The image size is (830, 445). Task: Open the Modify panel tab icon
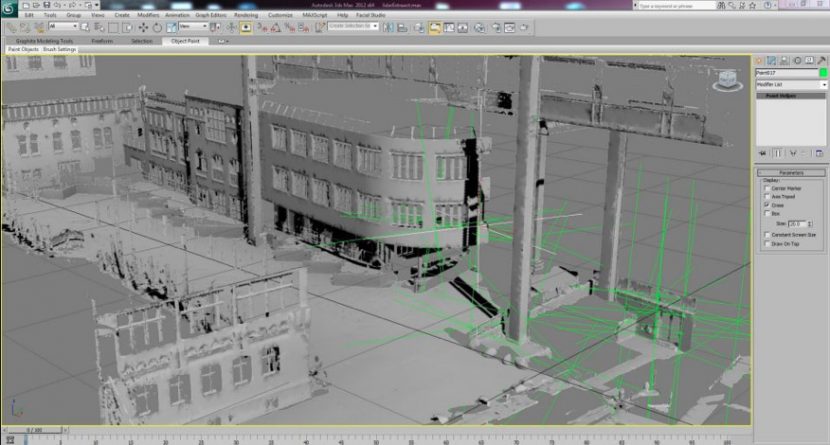tap(770, 62)
